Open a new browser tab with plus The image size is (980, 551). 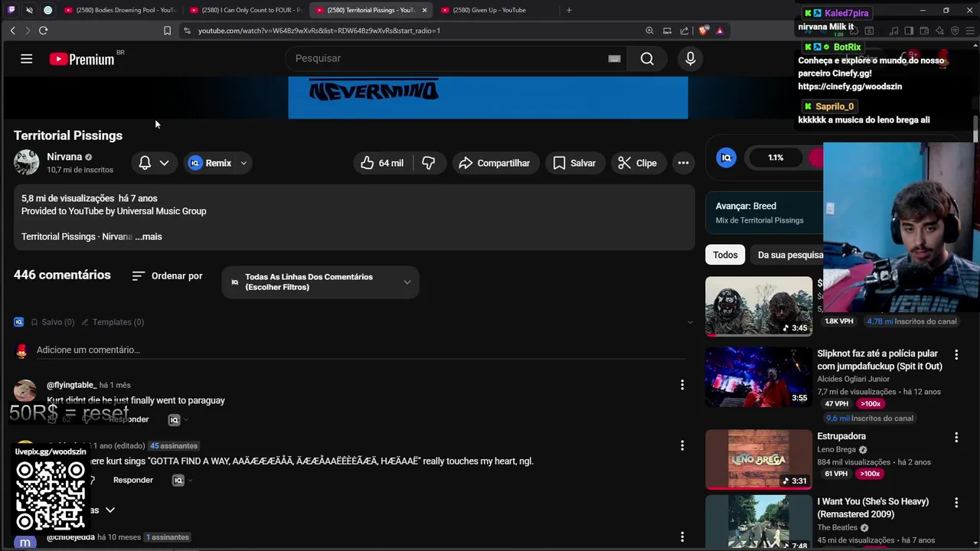point(568,10)
